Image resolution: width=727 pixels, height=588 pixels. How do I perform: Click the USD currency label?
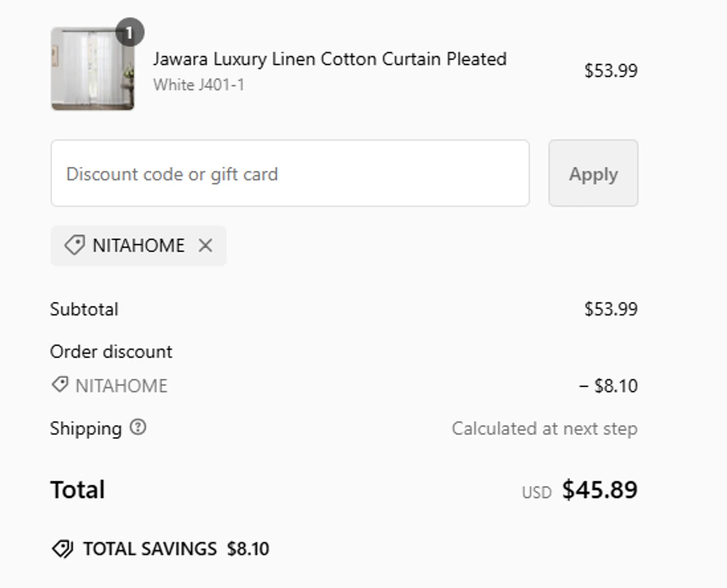tap(537, 493)
